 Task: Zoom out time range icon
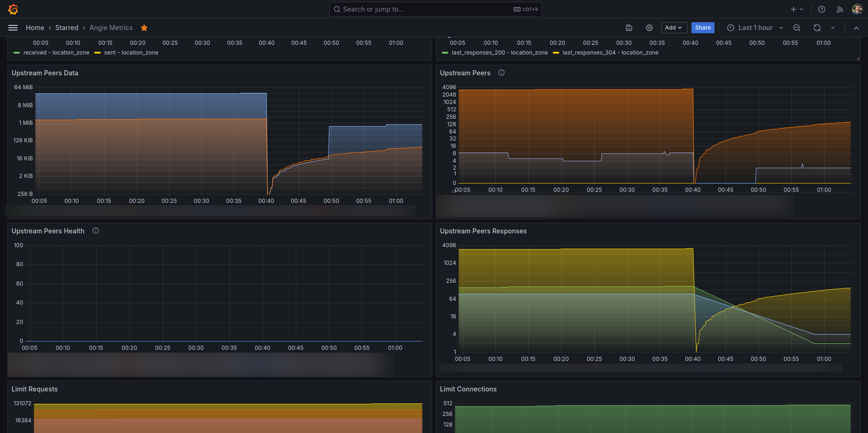pos(797,28)
